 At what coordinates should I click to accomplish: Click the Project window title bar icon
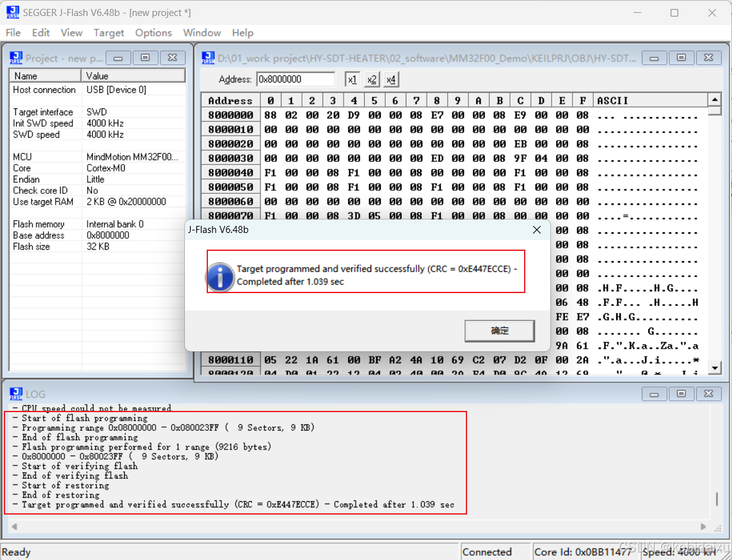pos(17,58)
